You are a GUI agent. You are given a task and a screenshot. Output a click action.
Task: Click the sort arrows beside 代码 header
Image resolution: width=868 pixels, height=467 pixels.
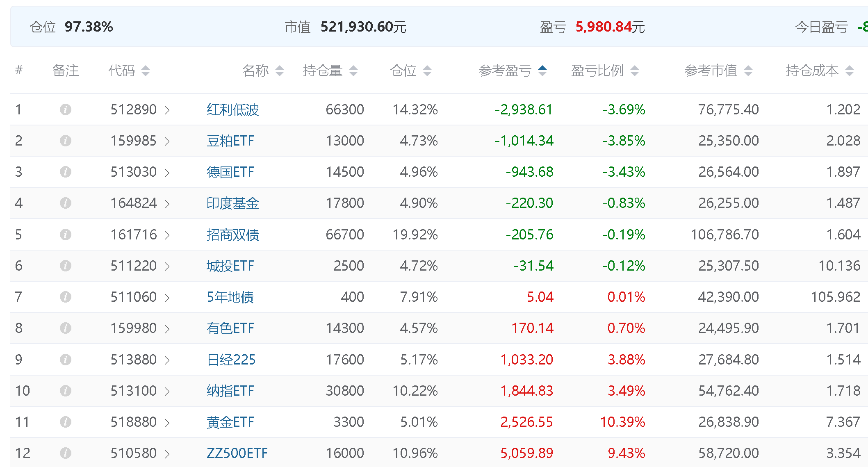[x=146, y=71]
